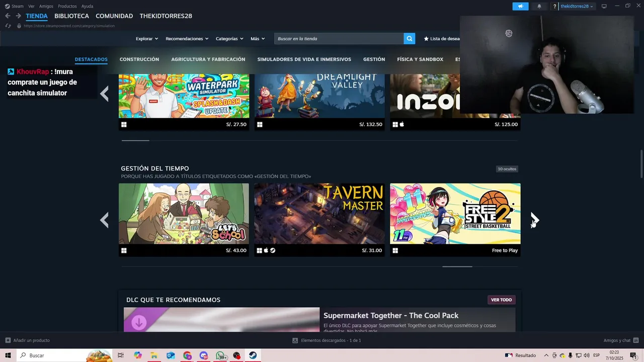The height and width of the screenshot is (362, 644).
Task: Click Elementos descargados - 1 de 1
Action: point(331,340)
